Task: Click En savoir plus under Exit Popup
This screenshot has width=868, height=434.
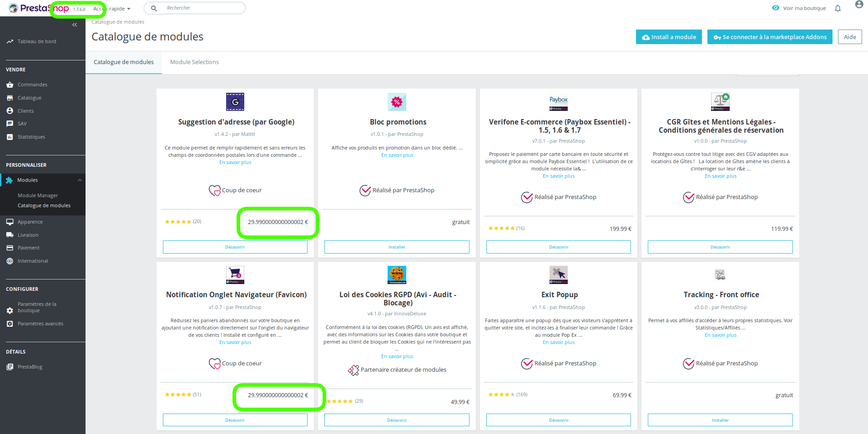Action: click(559, 342)
